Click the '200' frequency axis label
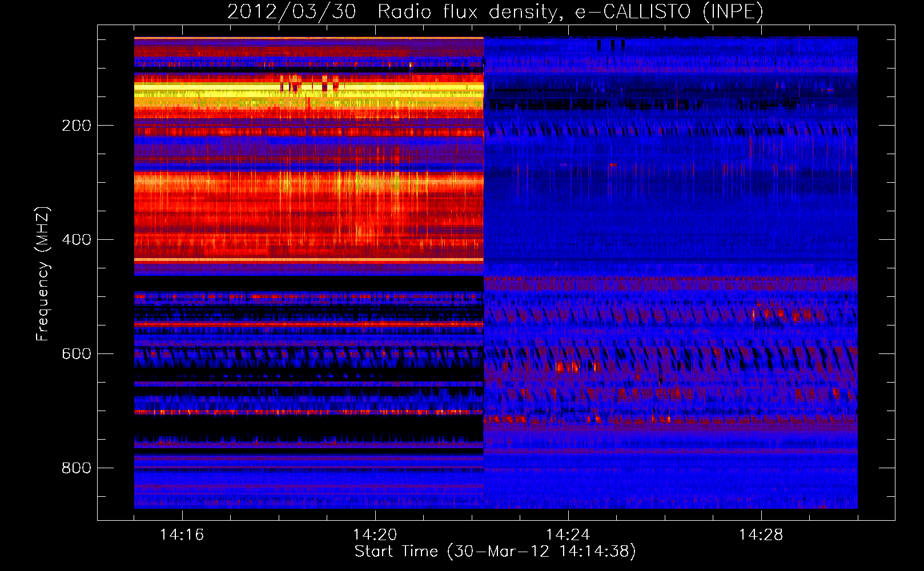 [77, 126]
